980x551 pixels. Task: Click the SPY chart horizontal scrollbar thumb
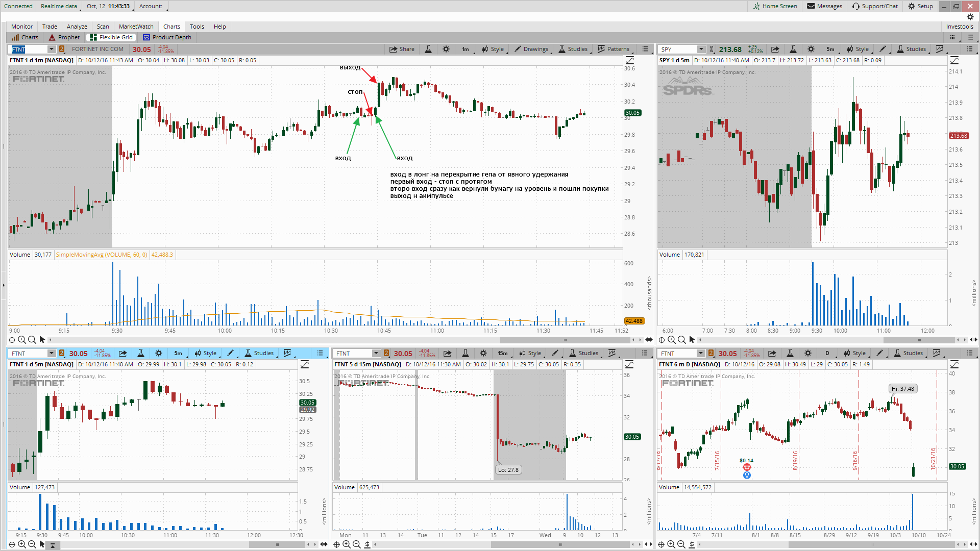coord(919,340)
